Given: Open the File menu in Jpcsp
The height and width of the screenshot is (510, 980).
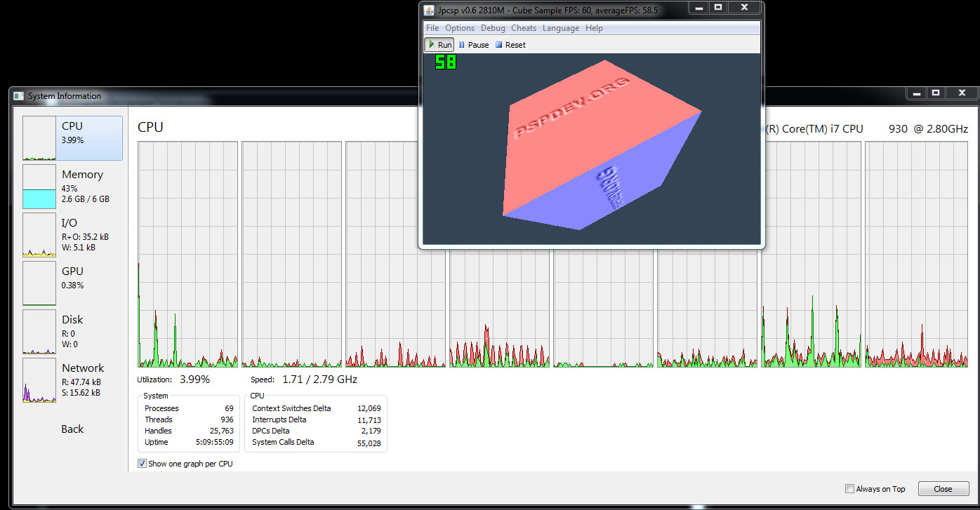Looking at the screenshot, I should (x=432, y=28).
